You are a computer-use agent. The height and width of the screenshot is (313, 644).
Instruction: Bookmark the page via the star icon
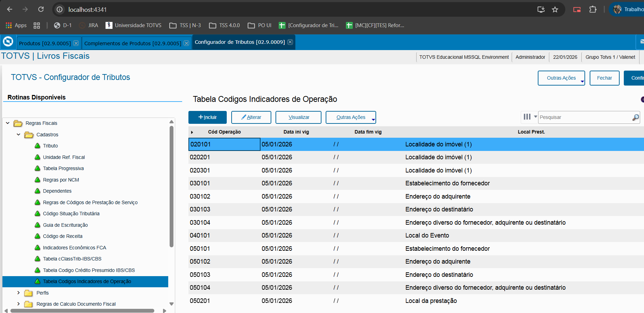[555, 9]
